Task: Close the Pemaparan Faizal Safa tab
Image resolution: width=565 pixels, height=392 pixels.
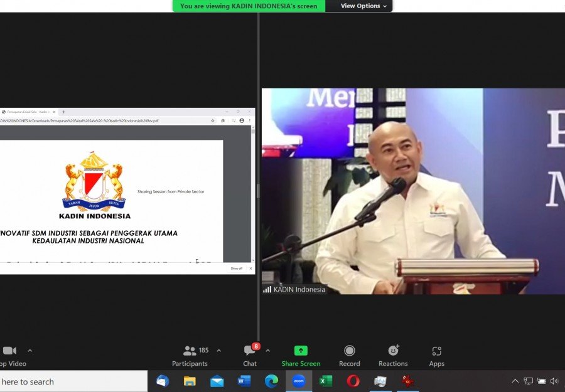Action: pos(55,112)
